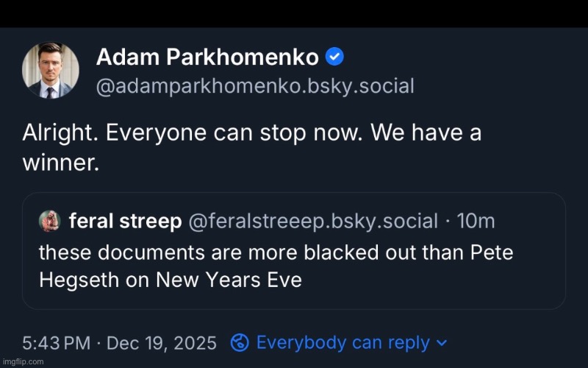
Task: Click the "10m" quoted post timestamp
Action: click(x=475, y=220)
